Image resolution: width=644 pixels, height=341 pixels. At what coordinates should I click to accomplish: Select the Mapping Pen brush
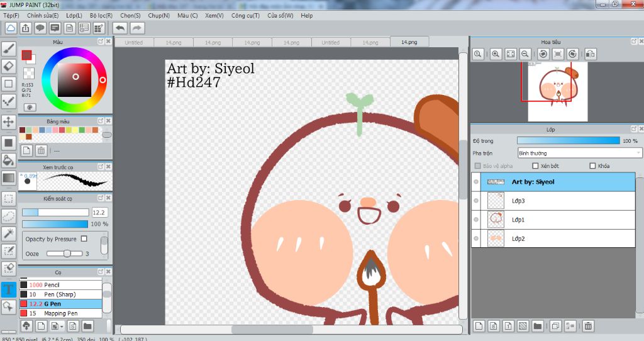pos(60,313)
